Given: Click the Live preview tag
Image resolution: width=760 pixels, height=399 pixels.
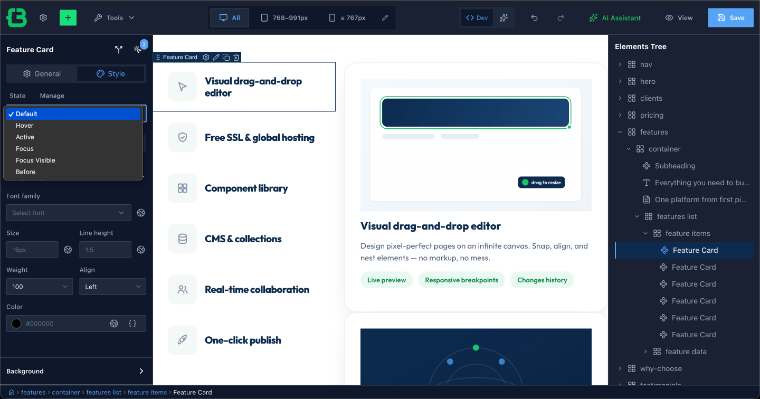Looking at the screenshot, I should (387, 280).
